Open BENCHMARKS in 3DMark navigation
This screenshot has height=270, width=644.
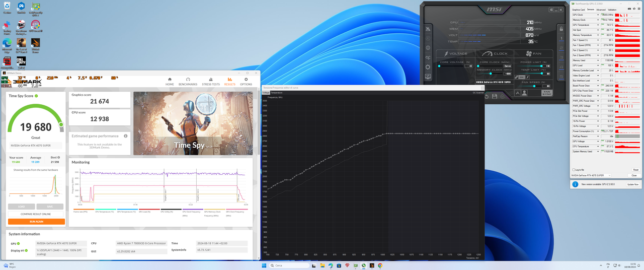188,81
